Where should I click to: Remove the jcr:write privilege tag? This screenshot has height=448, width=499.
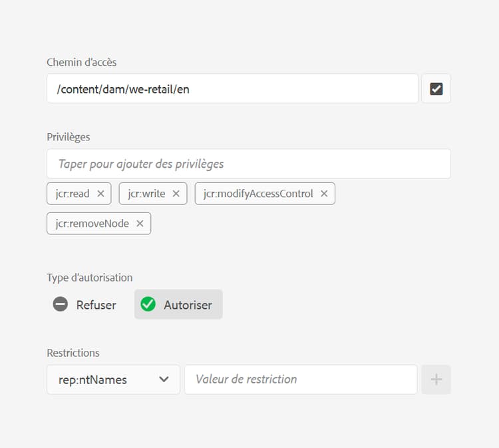(176, 194)
